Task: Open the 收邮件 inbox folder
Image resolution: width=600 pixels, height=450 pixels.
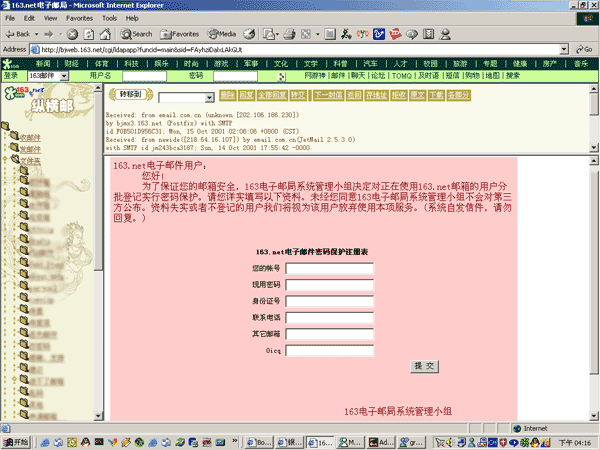Action: (x=30, y=138)
